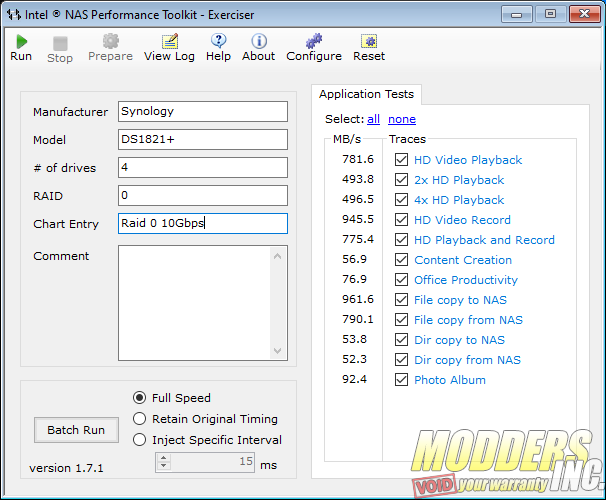Screen dimensions: 606x500
Task: Uncheck 4x HD Playback checkbox
Action: [401, 200]
